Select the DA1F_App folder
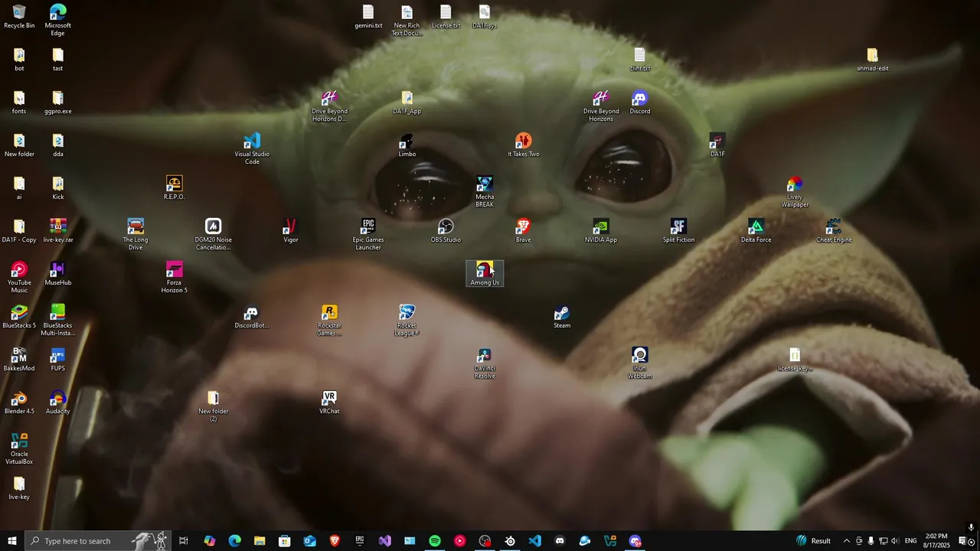This screenshot has width=980, height=551. (x=407, y=103)
